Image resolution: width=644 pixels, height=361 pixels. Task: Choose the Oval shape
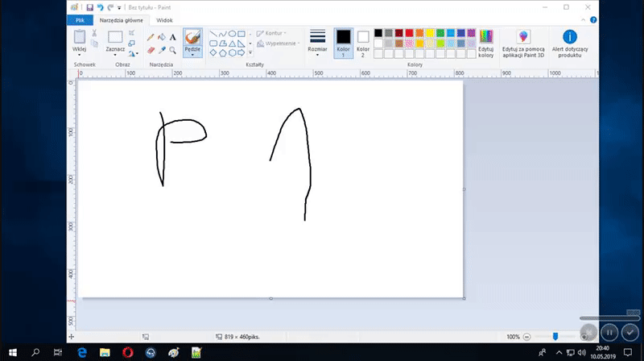(232, 34)
